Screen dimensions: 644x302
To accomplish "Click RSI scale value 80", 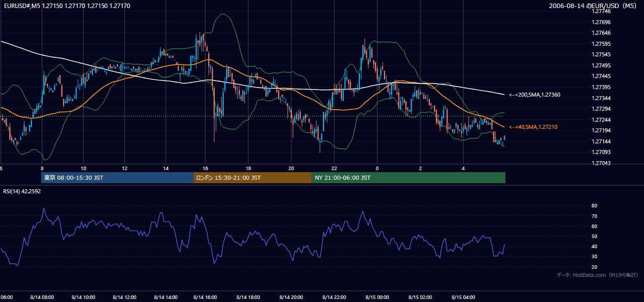I will point(594,206).
